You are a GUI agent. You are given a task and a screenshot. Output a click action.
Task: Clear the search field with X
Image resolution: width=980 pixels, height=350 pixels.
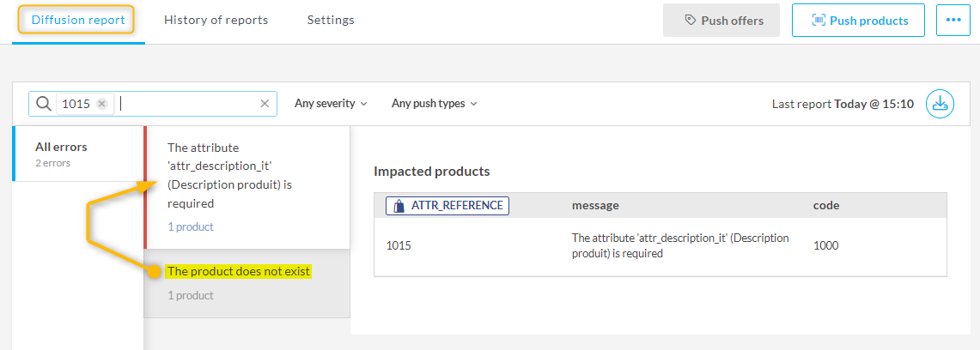point(265,104)
